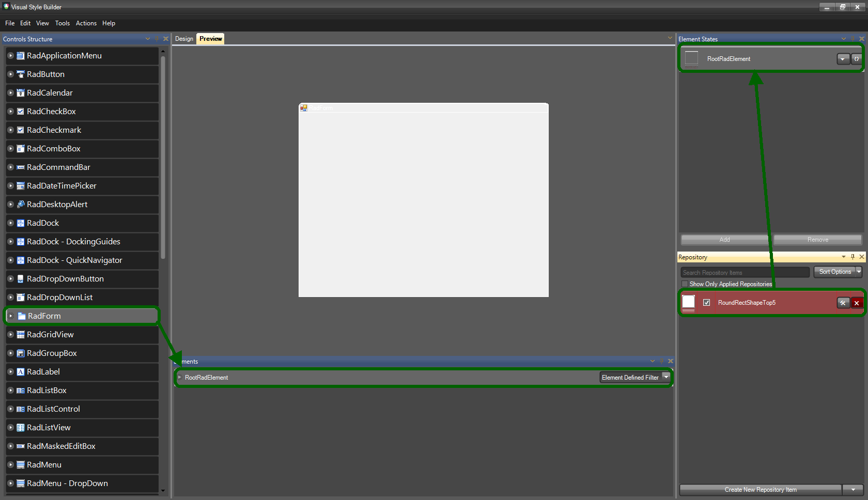The image size is (868, 500).
Task: Click the RadCheckBox control icon
Action: [21, 112]
